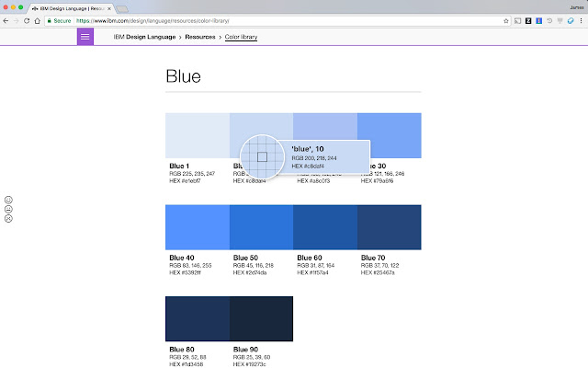588x368 pixels.
Task: Click 'RGB 83, 146, 255' text
Action: tap(190, 265)
